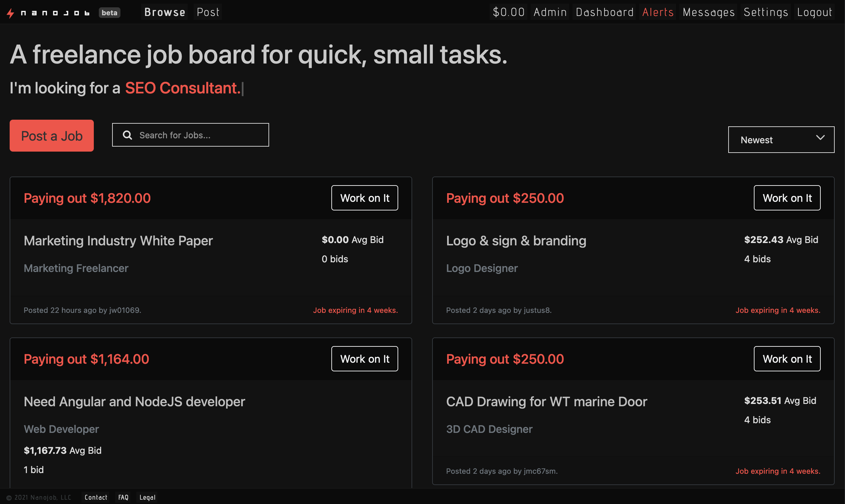Go to Messages in top navigation
845x504 pixels.
coord(708,12)
